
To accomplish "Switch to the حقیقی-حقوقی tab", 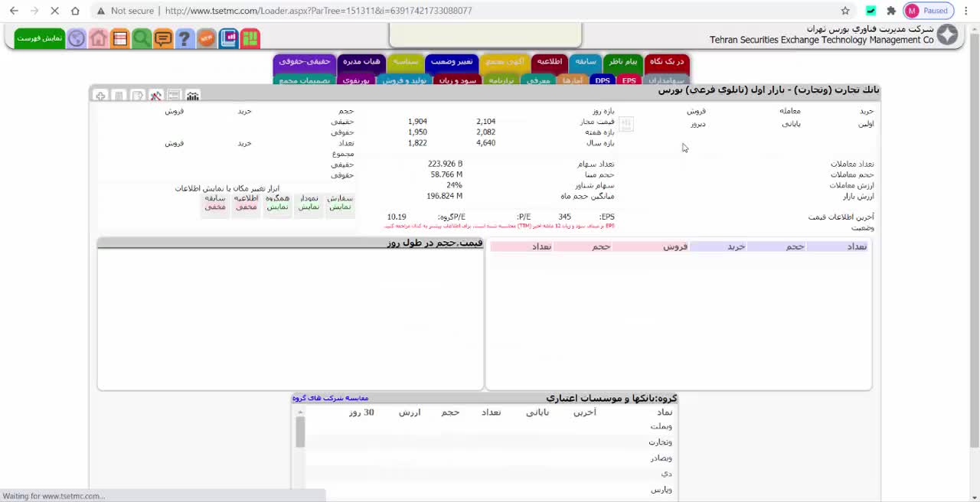I will (x=304, y=61).
